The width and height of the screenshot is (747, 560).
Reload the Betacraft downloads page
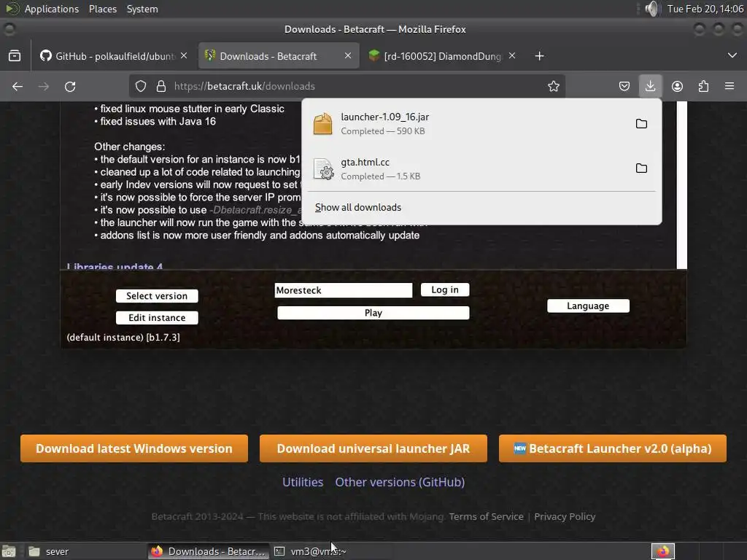70,86
